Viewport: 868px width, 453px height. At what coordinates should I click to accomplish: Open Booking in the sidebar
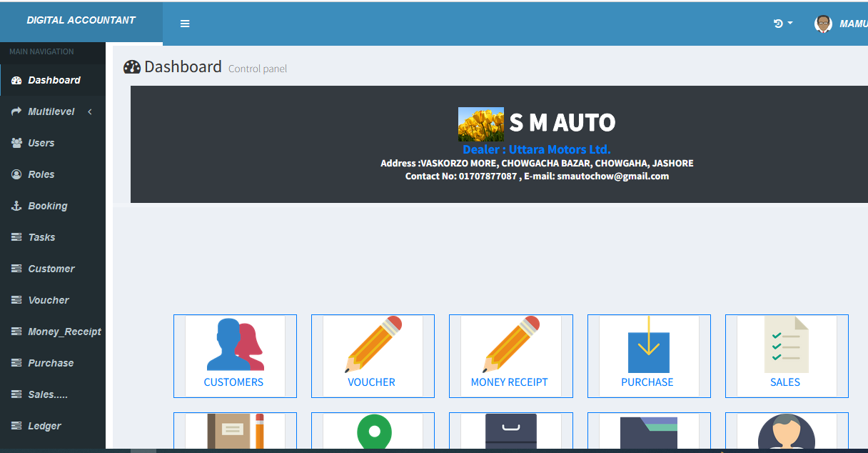click(x=53, y=206)
